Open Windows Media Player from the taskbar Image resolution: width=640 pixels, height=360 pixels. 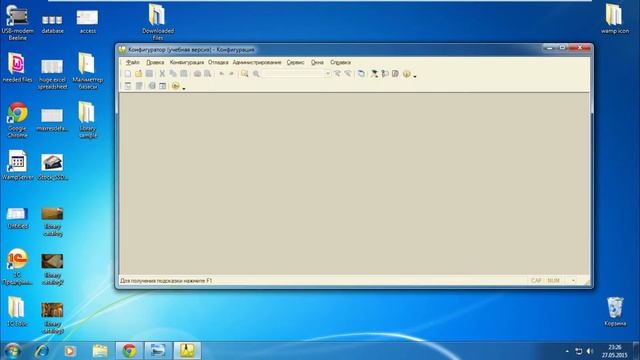click(x=70, y=351)
